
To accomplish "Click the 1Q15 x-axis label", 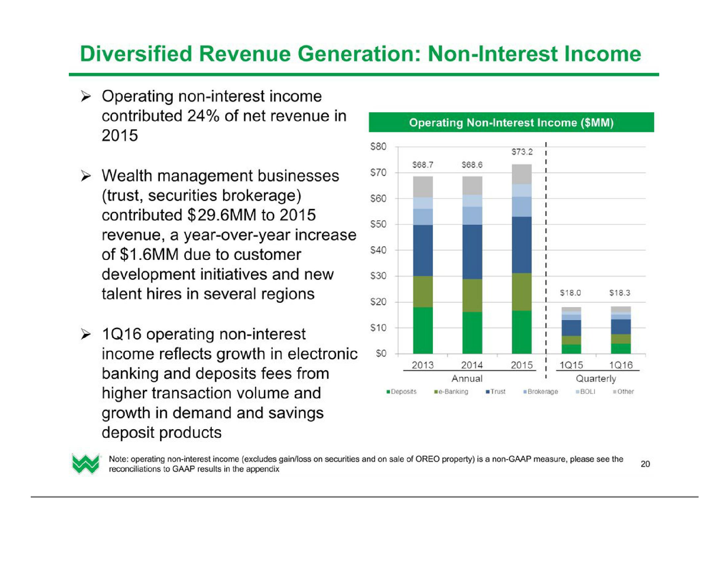I will click(x=571, y=365).
